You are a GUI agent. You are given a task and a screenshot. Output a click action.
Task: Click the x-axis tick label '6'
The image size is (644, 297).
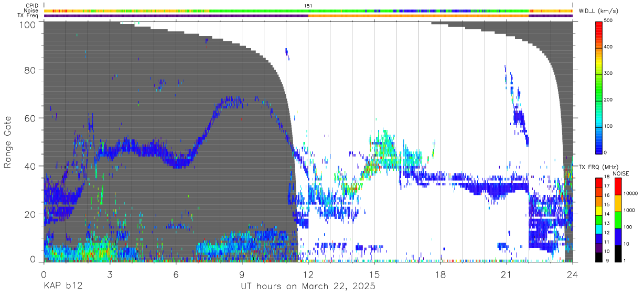[x=176, y=274]
